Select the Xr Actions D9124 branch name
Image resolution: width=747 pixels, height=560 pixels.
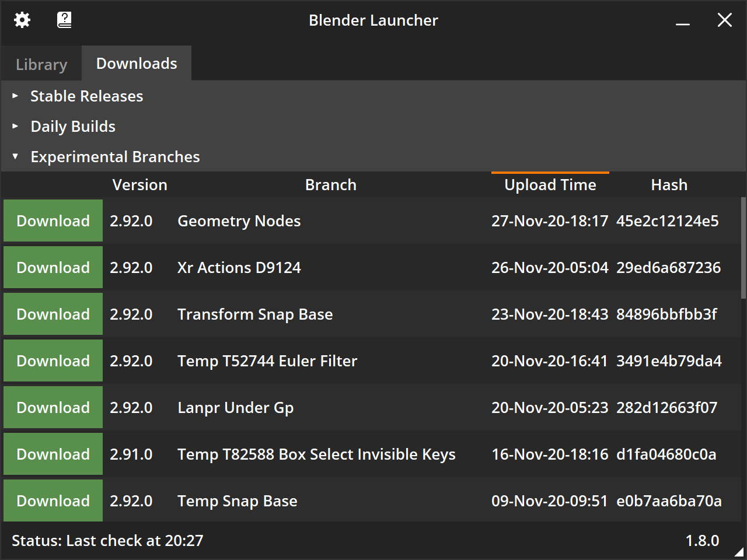pos(239,268)
